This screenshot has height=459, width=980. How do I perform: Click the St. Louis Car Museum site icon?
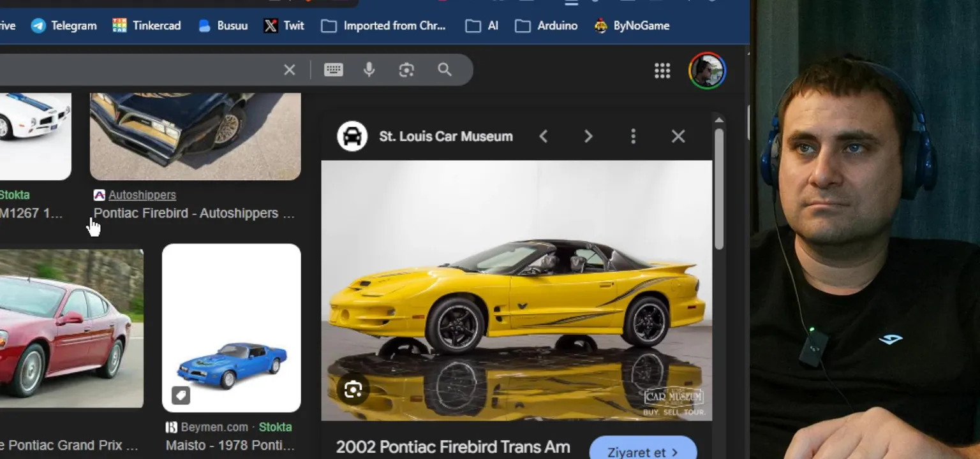(x=352, y=136)
